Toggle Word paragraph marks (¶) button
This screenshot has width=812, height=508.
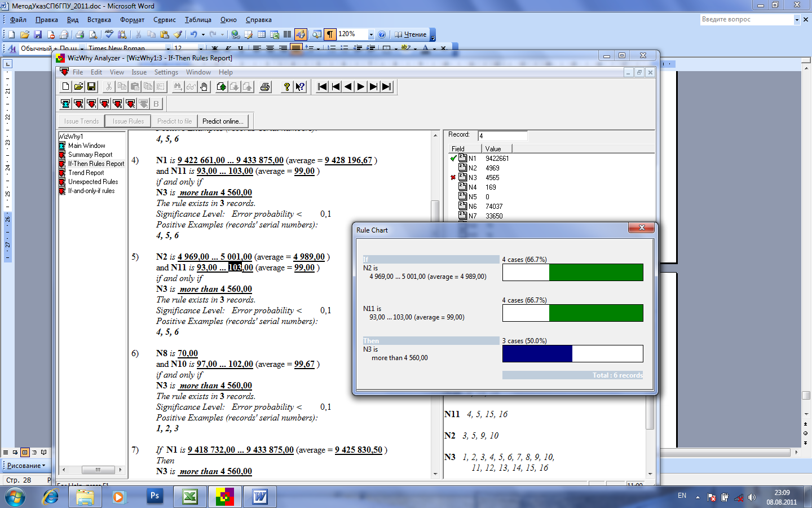[330, 34]
